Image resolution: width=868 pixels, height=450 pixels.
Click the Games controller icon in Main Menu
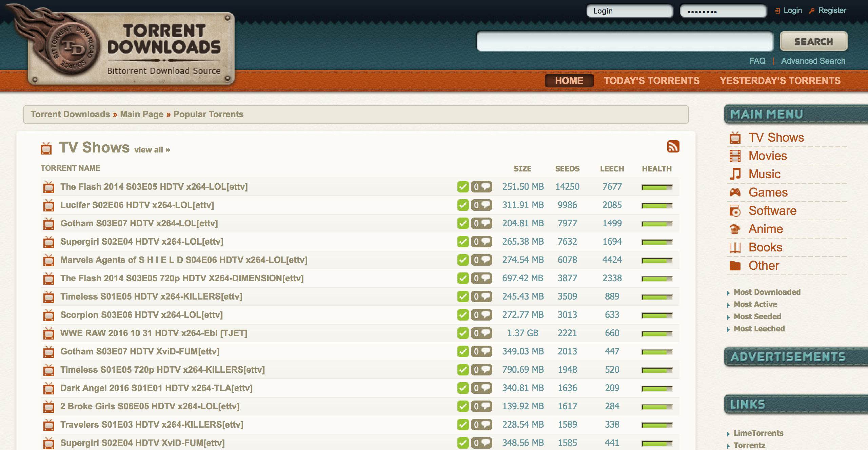(735, 192)
